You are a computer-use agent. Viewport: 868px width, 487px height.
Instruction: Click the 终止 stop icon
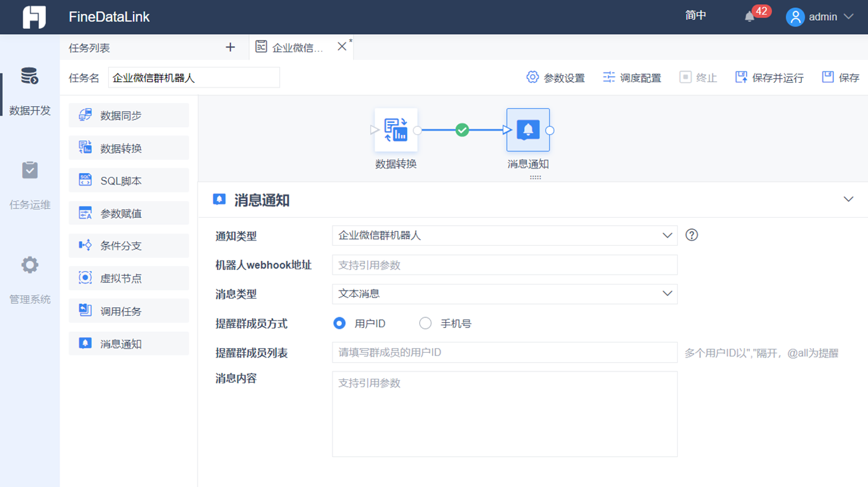(x=685, y=77)
